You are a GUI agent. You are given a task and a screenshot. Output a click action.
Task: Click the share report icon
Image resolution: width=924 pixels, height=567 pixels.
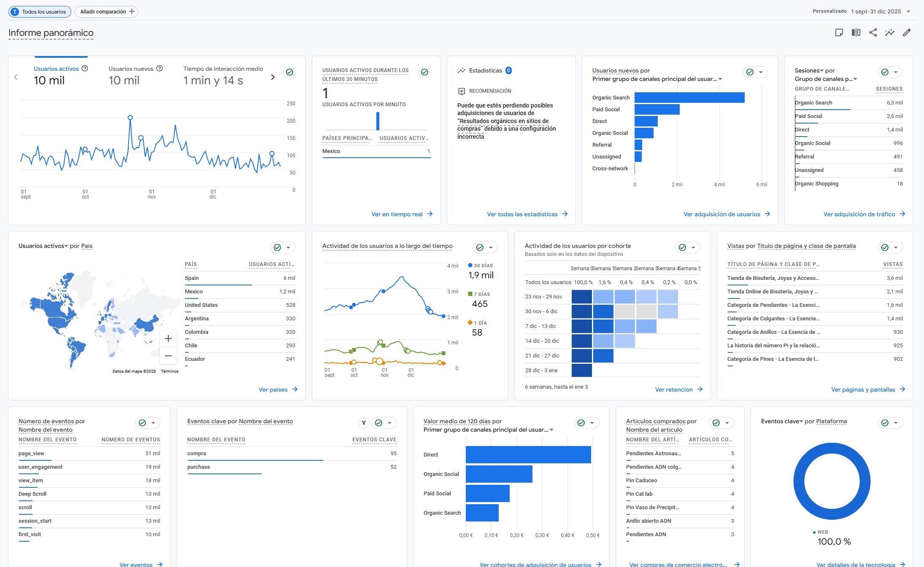click(873, 32)
